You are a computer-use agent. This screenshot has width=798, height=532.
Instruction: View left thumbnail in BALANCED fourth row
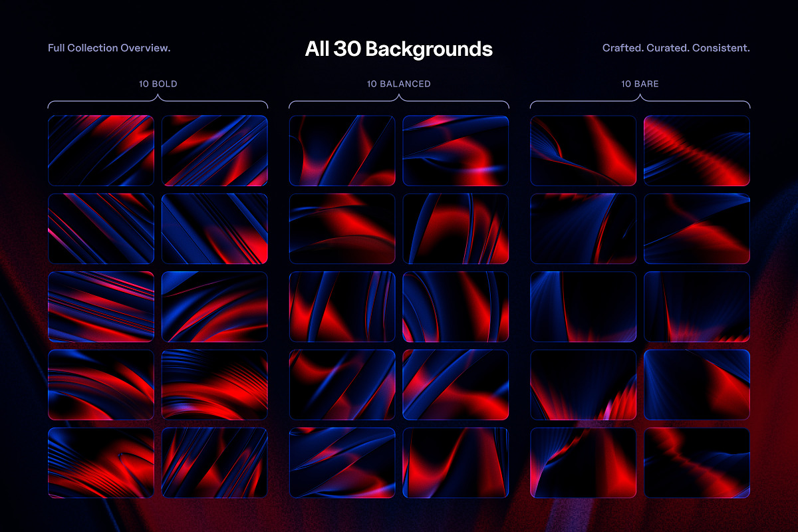[342, 384]
